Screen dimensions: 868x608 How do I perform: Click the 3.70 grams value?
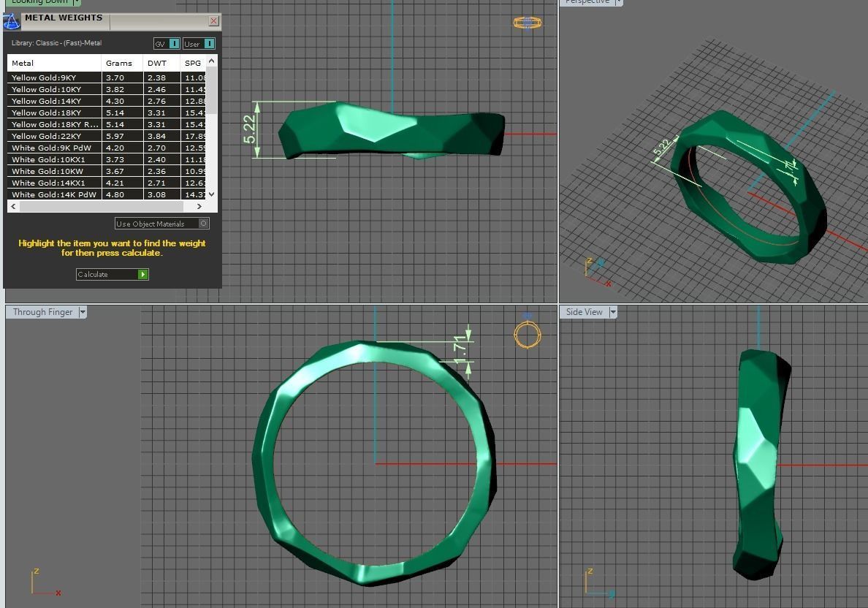click(x=115, y=77)
